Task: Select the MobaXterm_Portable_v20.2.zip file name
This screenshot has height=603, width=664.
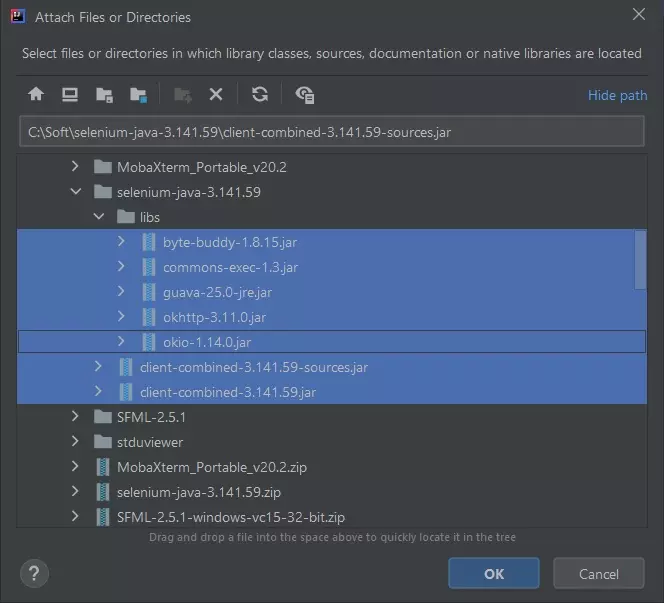Action: [212, 467]
